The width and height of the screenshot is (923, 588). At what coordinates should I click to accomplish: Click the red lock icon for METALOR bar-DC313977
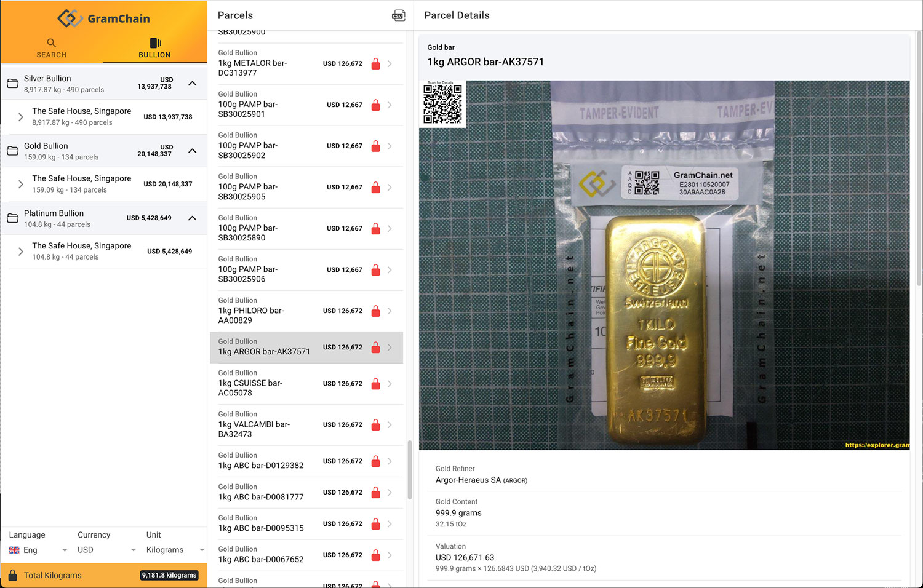tap(375, 64)
